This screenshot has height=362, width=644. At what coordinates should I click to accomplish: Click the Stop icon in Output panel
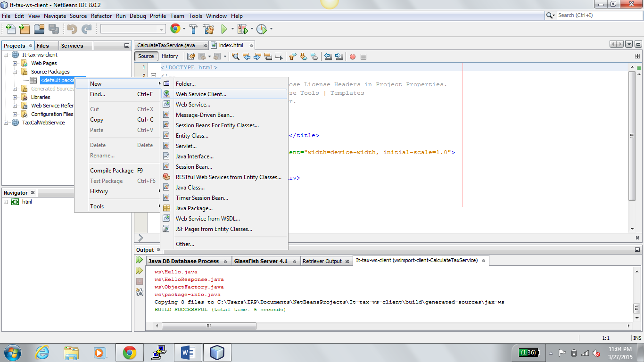pos(139,281)
